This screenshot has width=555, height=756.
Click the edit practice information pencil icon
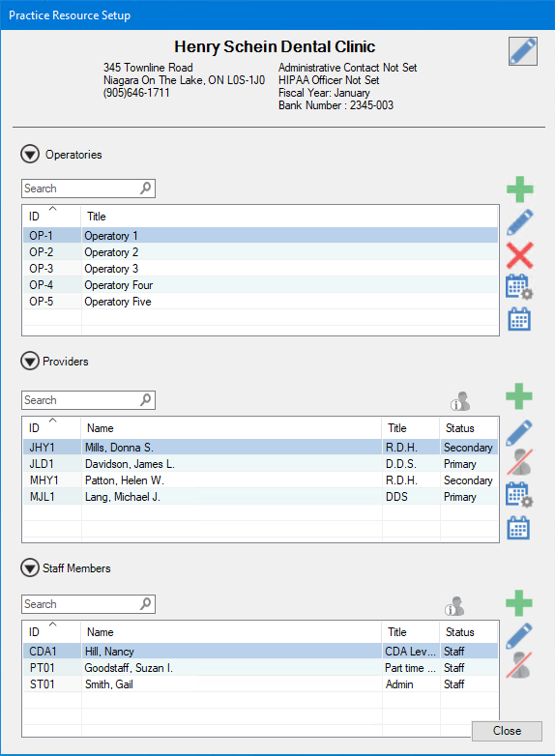[523, 51]
